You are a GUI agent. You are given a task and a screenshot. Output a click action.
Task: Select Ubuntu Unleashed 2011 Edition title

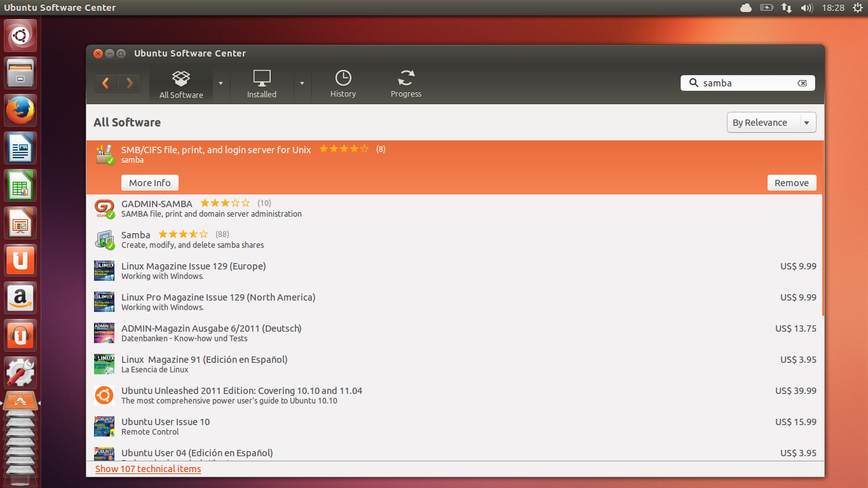coord(241,391)
